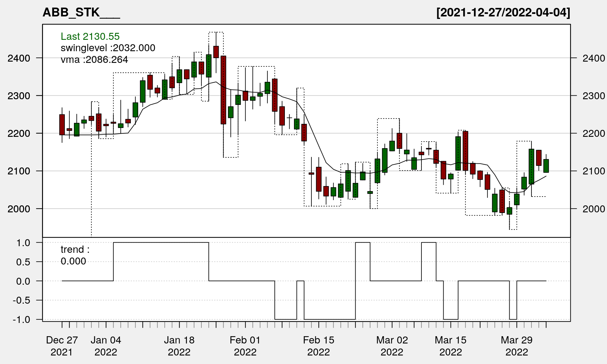
Task: Click the swinglevel 2032.000 legend text
Action: [x=108, y=48]
